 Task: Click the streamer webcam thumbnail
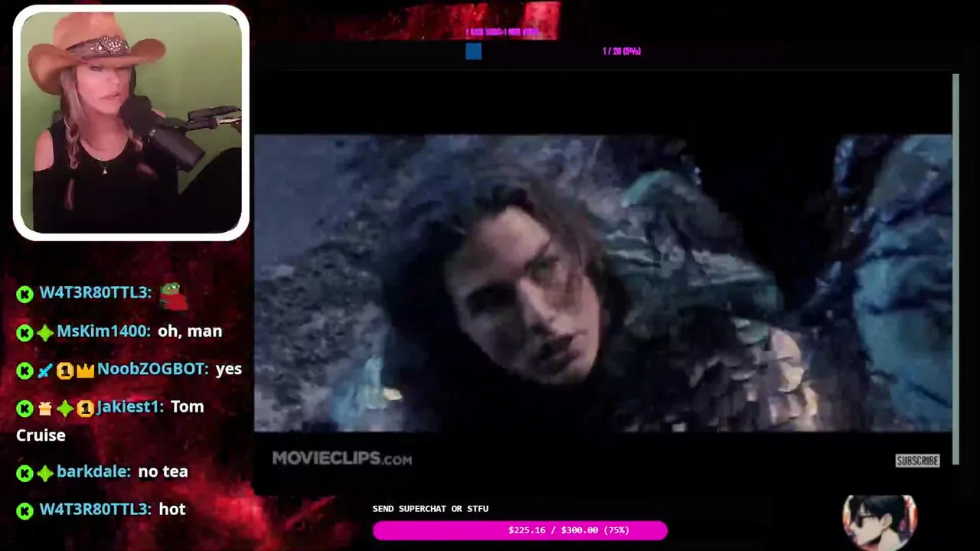tap(131, 122)
